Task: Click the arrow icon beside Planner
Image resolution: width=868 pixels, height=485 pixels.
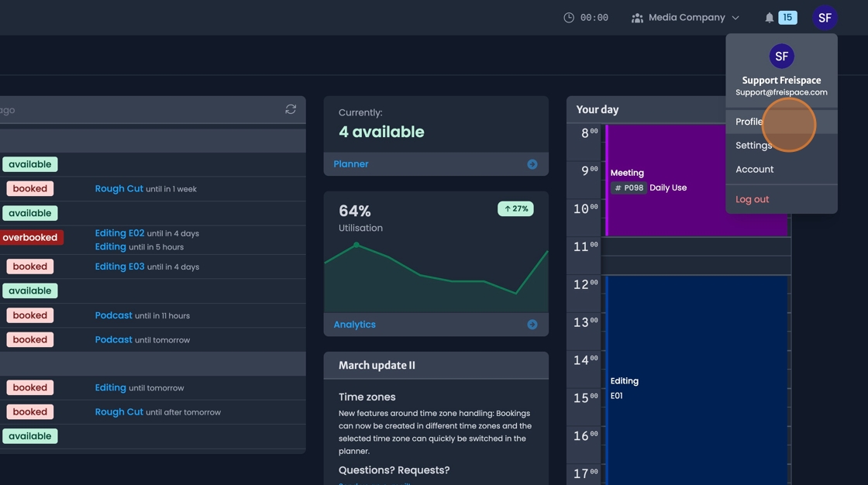Action: point(532,164)
